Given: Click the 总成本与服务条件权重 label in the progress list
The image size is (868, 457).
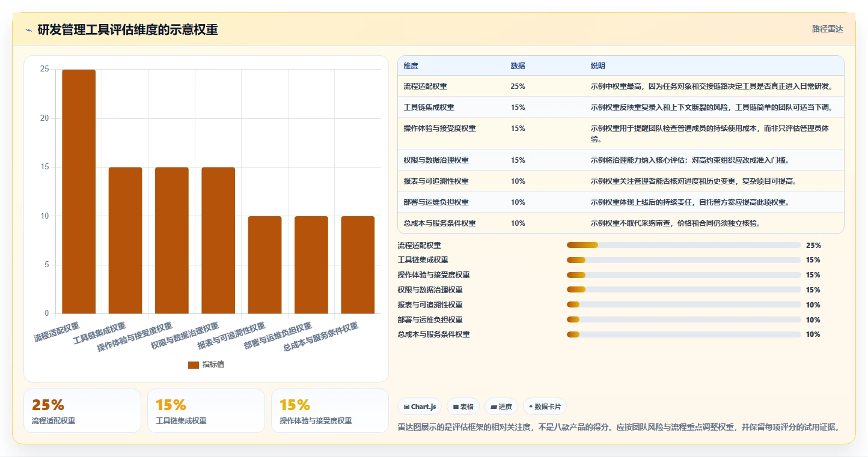Looking at the screenshot, I should [x=434, y=334].
